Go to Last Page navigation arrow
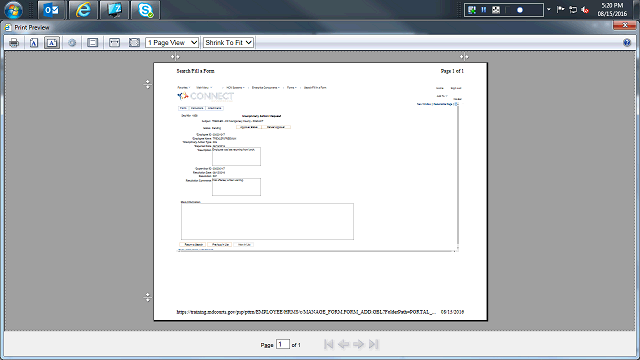640x360 pixels. (373, 344)
